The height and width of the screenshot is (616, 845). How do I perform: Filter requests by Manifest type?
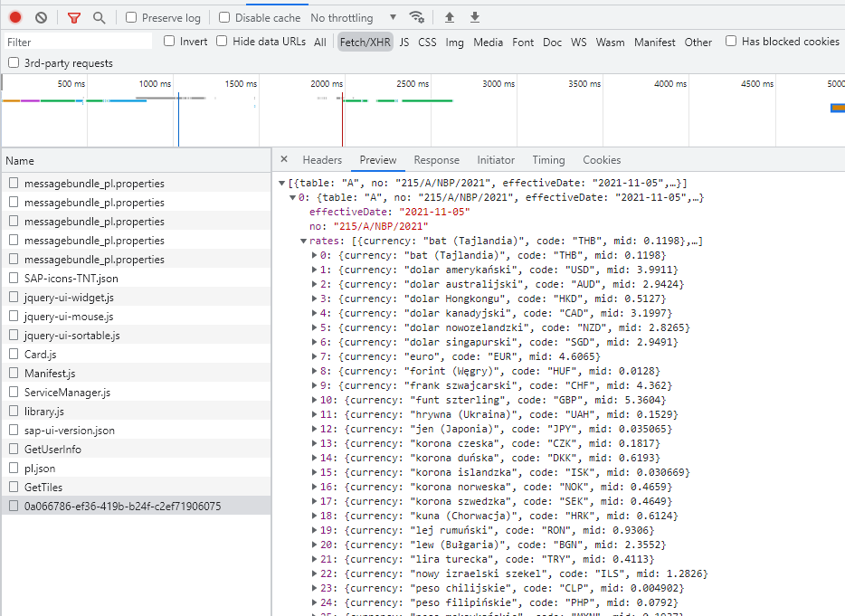[x=655, y=42]
